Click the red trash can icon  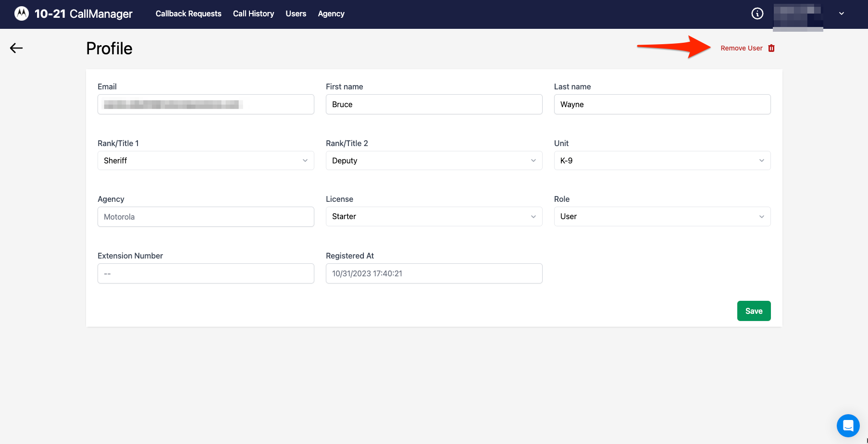(x=771, y=48)
